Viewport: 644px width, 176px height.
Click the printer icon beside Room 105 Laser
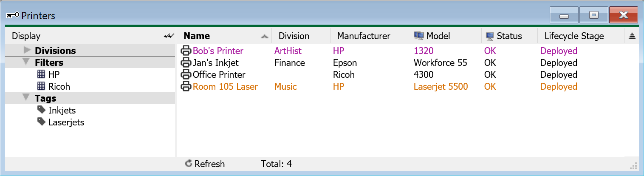(186, 87)
